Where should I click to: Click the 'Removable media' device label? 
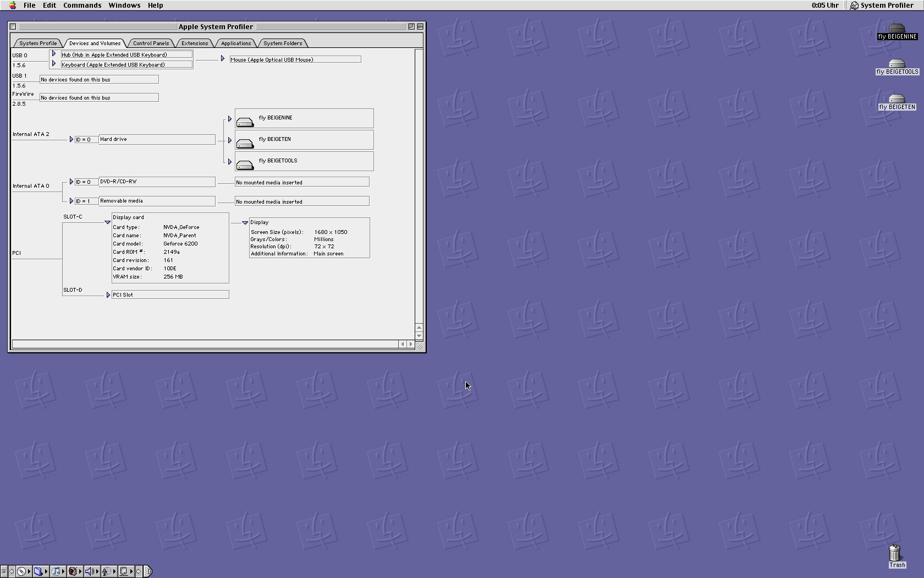coord(121,201)
